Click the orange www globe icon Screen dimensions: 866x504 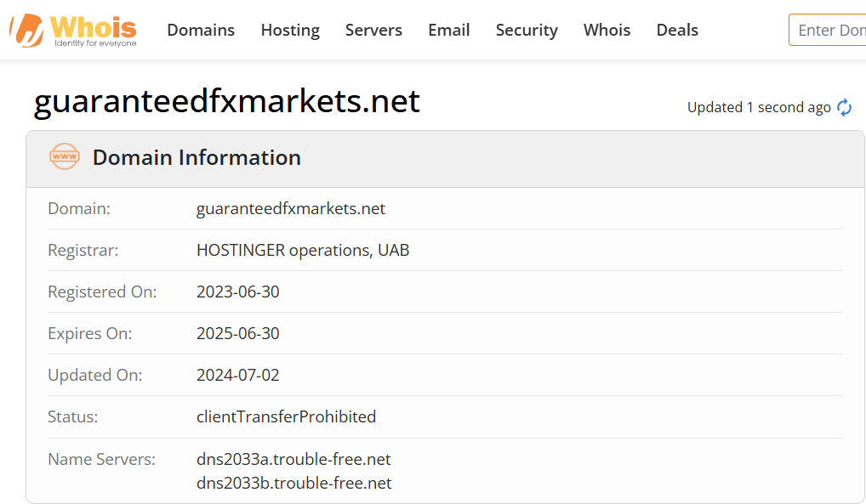tap(65, 156)
